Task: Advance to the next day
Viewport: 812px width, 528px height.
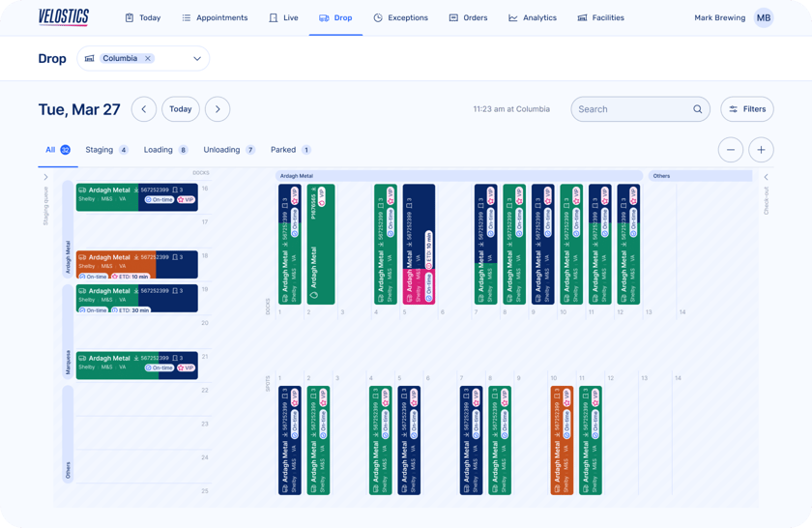Action: 217,109
